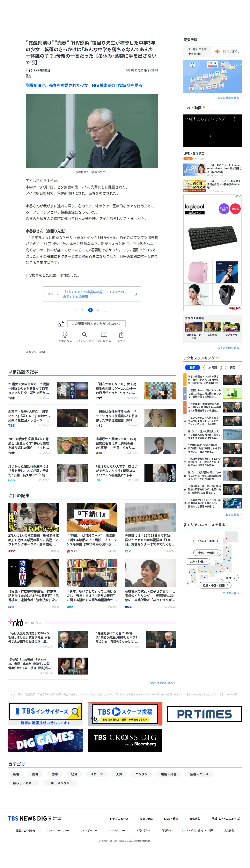The height and width of the screenshot is (868, 250).
Task: Open the 『下請け』はNGワード article thumbnail
Action: pos(92,517)
